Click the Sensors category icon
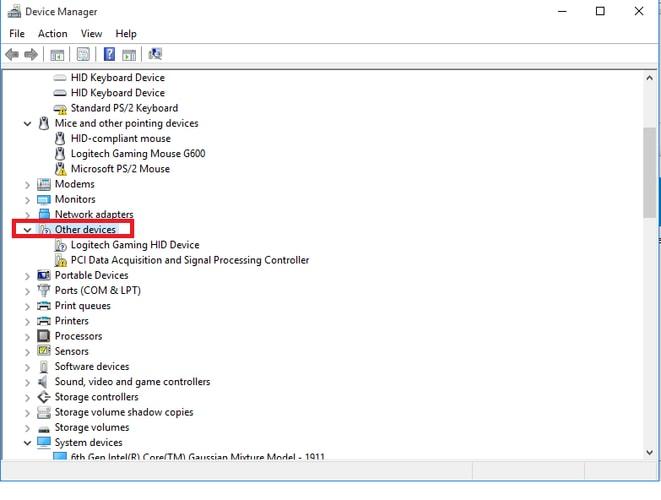661x500 pixels. coord(44,351)
